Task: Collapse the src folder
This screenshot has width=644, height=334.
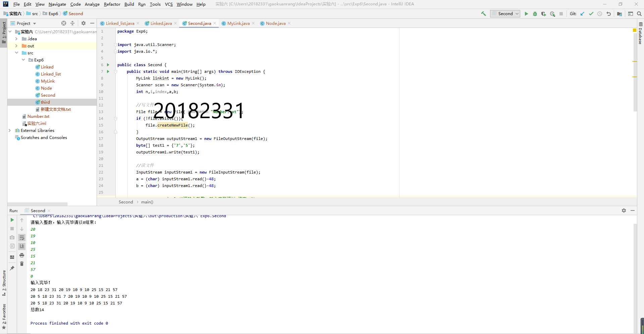Action: coord(16,53)
